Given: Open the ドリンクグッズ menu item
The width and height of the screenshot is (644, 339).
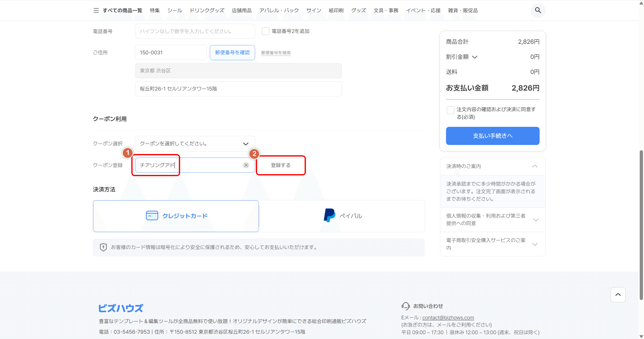Looking at the screenshot, I should click(207, 10).
